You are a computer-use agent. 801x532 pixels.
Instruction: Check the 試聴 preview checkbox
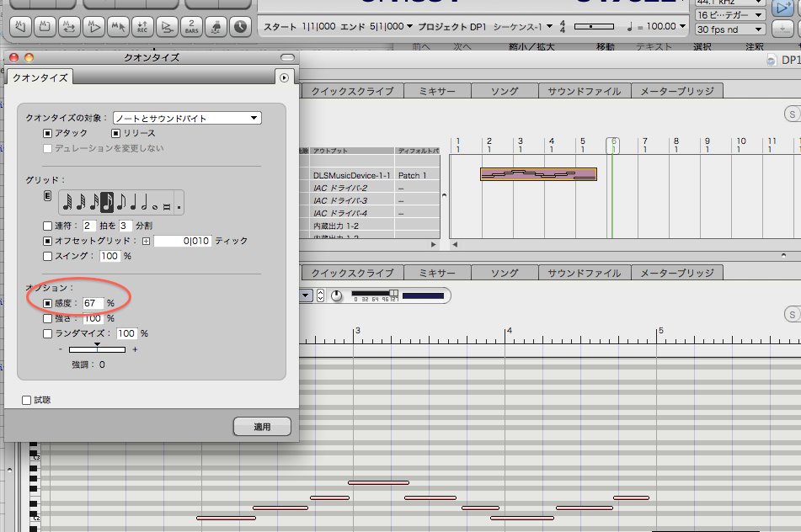(x=27, y=401)
